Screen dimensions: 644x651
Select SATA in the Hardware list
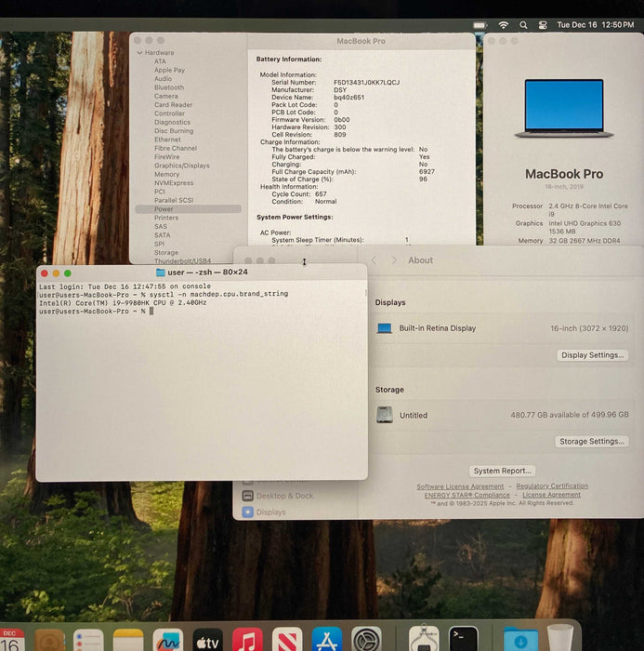[x=163, y=235]
